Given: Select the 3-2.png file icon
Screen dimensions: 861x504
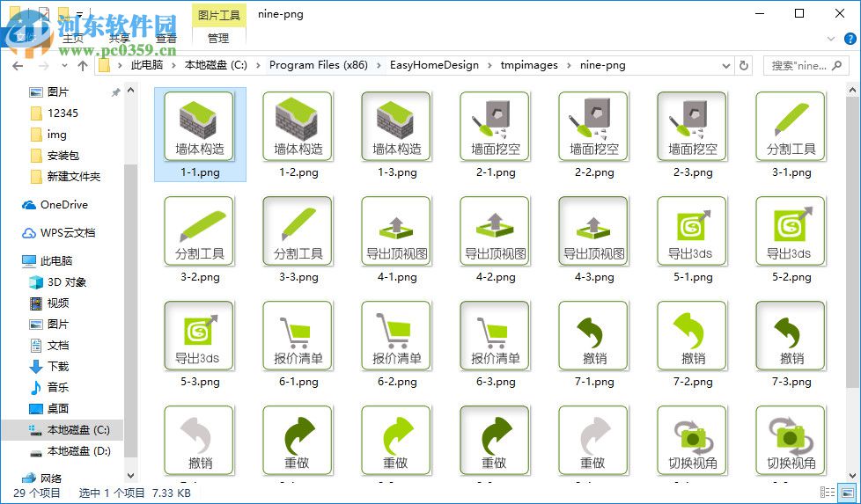Looking at the screenshot, I should pyautogui.click(x=200, y=230).
